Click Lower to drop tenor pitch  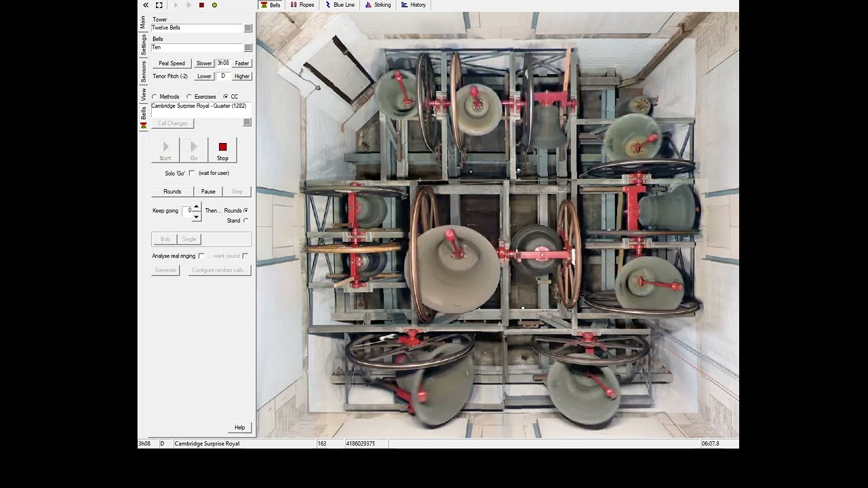pyautogui.click(x=204, y=76)
